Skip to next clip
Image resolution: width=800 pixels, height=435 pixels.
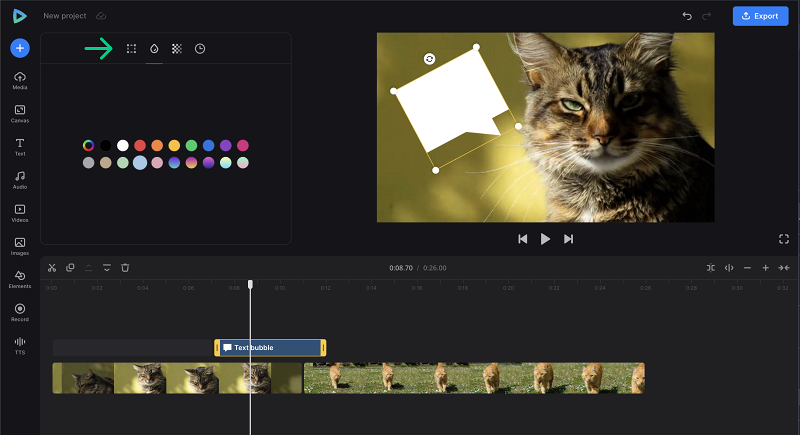[x=568, y=239]
